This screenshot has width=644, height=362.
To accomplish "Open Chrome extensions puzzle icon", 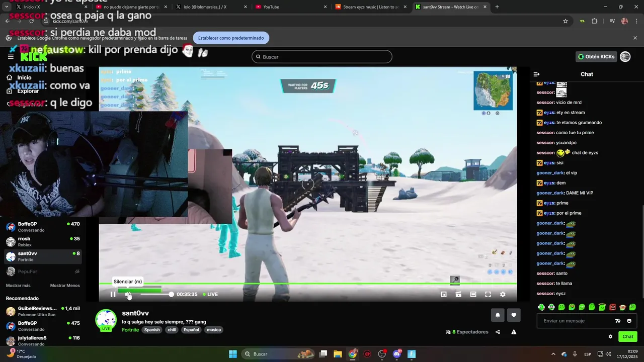I will pyautogui.click(x=595, y=21).
